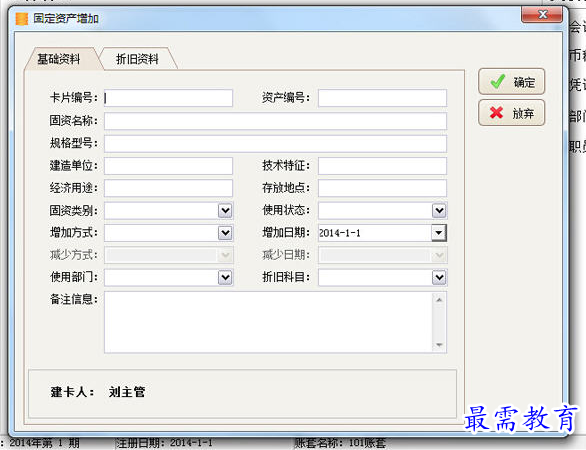
Task: Click the status bar 注册日期: 2014-1-1 text
Action: [164, 444]
